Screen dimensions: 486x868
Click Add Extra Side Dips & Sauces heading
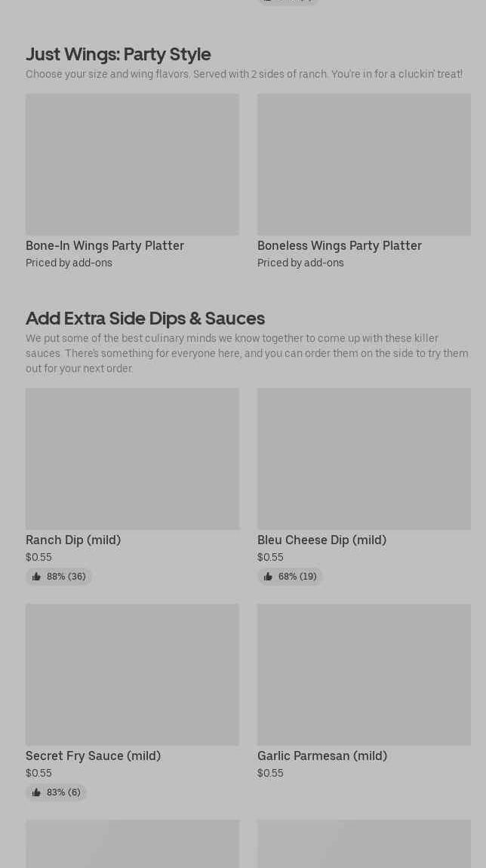(145, 318)
